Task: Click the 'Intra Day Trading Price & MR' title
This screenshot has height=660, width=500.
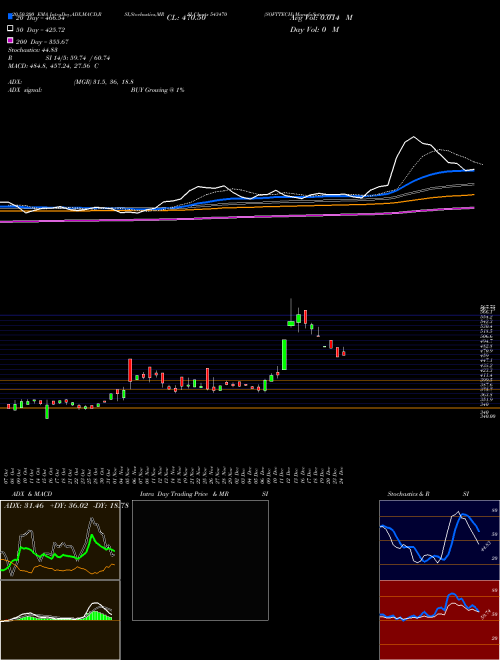Action: 184,494
